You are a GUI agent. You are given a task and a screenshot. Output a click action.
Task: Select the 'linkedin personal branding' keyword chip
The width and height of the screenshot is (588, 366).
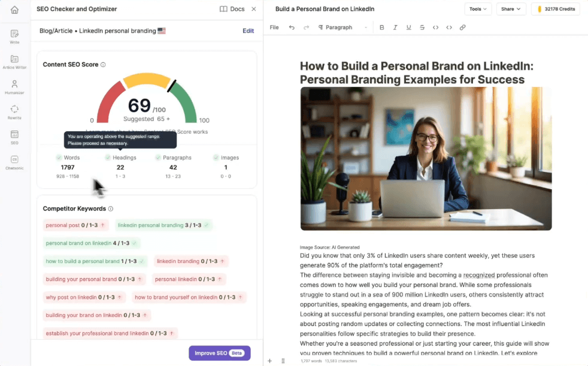pyautogui.click(x=163, y=225)
